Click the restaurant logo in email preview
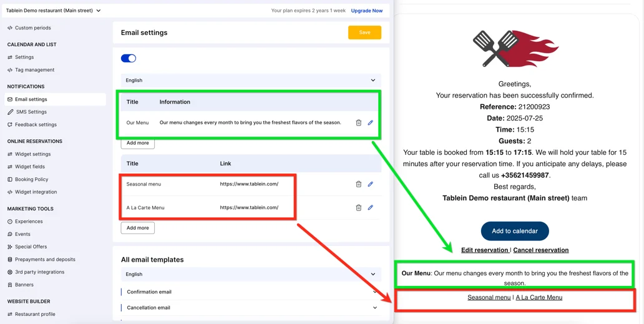Image resolution: width=644 pixels, height=324 pixels. (515, 49)
